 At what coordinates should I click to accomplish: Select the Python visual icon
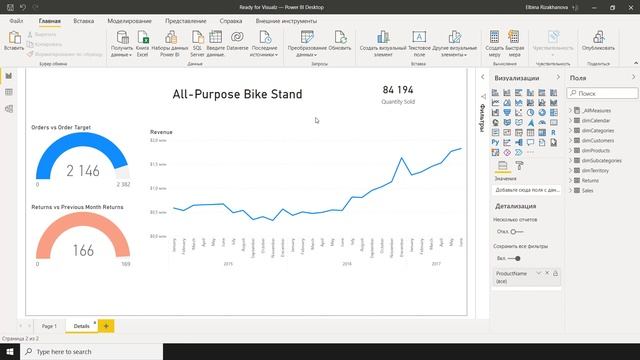click(x=495, y=142)
